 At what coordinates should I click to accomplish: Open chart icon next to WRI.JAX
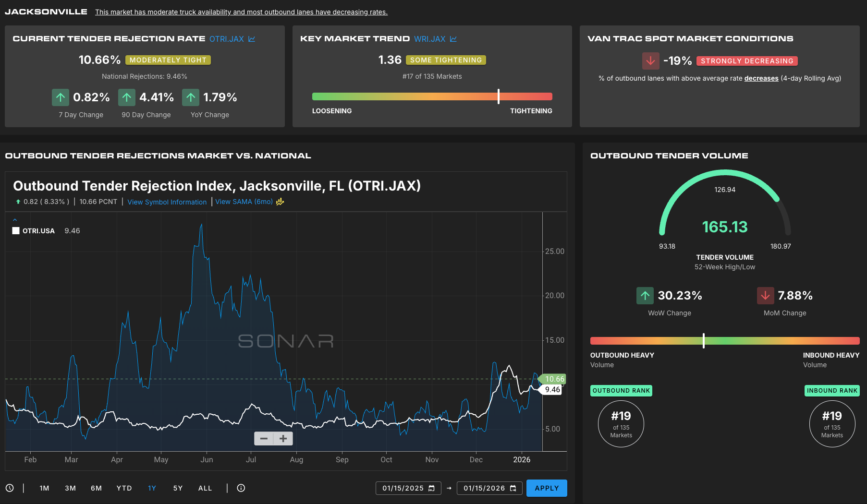pyautogui.click(x=453, y=39)
